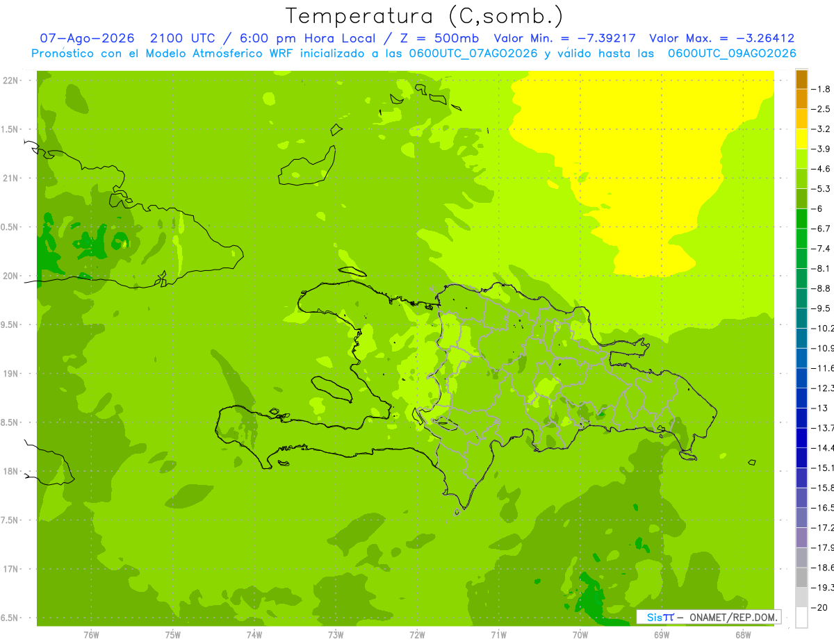Viewport: 834px width, 644px height.
Task: Pick the gray swatch between -18.6 and -19.3
Action: (801, 577)
